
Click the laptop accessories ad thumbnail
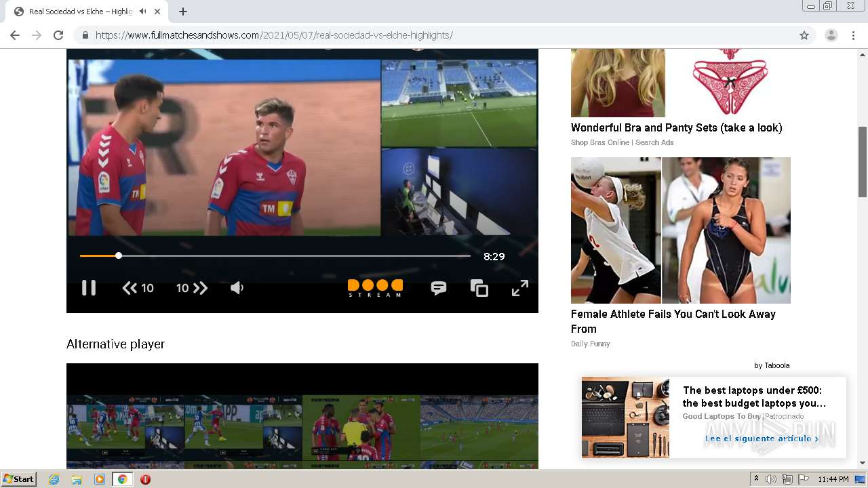point(625,418)
